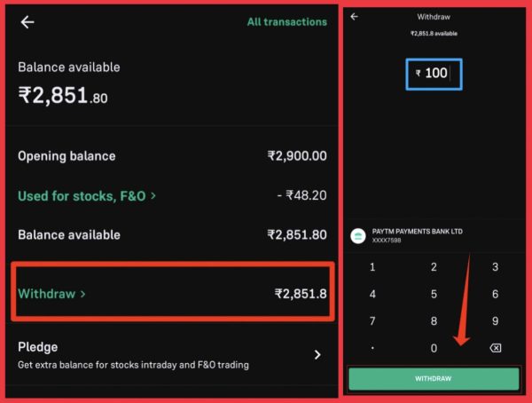Tap keypad digit 5

coord(434,294)
